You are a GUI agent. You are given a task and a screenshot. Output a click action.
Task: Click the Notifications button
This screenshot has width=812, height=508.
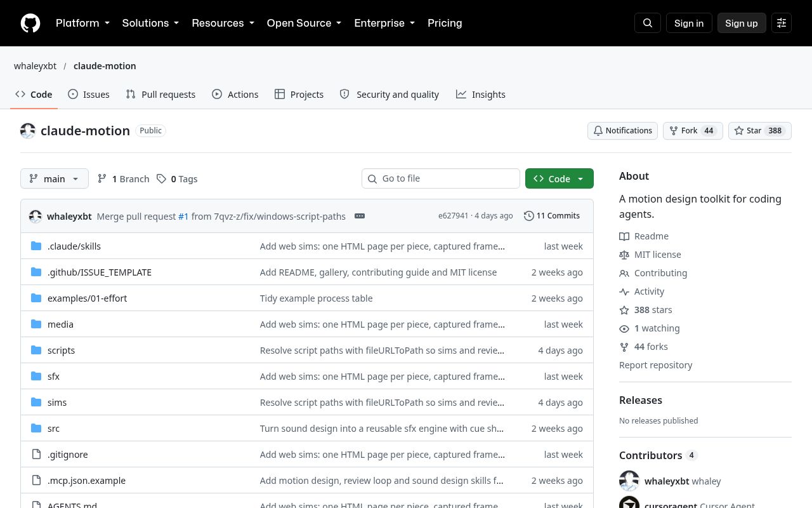(x=623, y=130)
